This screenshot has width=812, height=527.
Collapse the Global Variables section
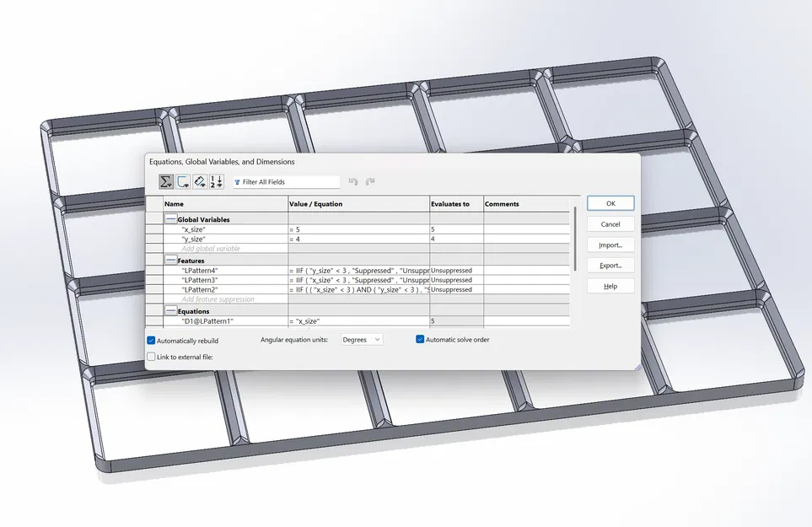point(171,219)
